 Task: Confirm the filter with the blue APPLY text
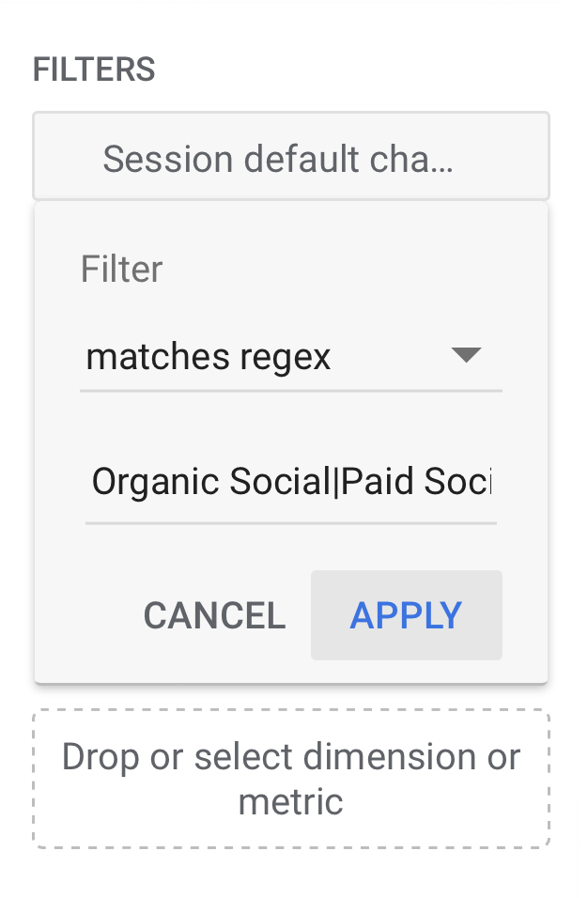pyautogui.click(x=406, y=615)
